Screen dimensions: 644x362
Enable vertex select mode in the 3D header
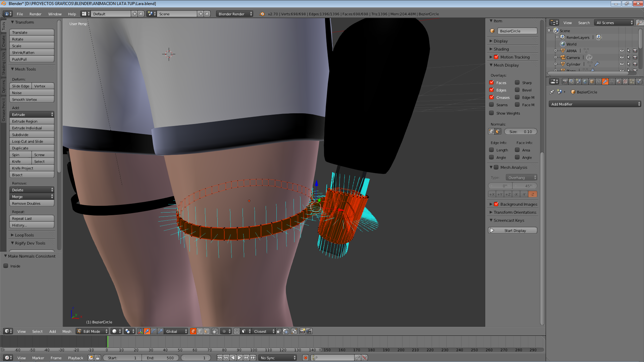pos(193,331)
